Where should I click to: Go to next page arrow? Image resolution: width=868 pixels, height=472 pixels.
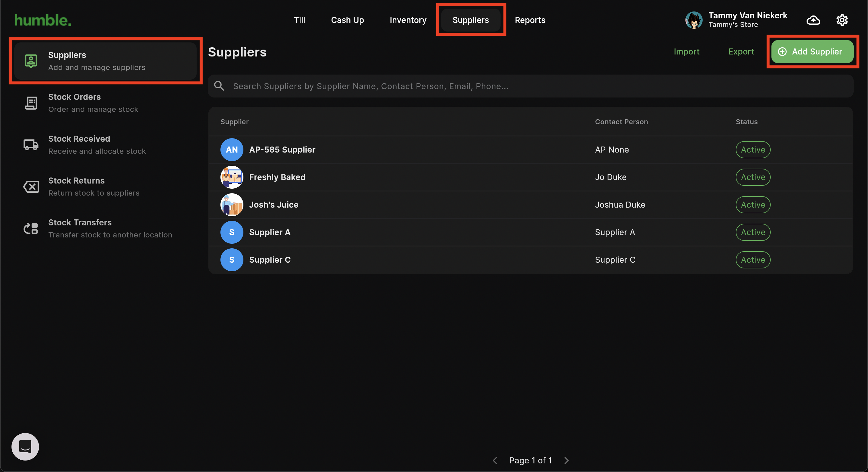pos(566,460)
